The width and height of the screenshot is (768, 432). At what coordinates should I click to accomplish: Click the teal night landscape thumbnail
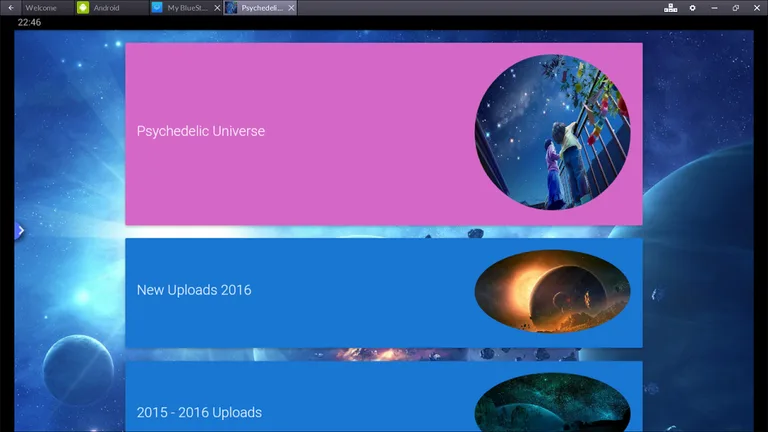(x=552, y=402)
